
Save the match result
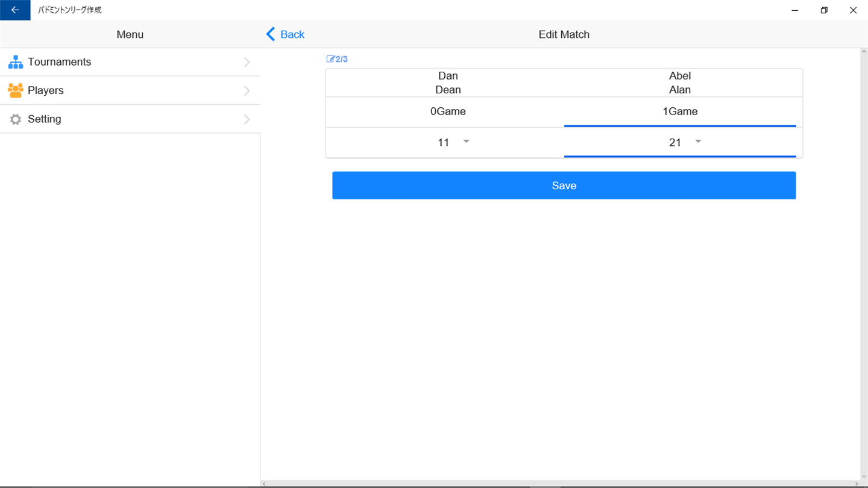564,186
